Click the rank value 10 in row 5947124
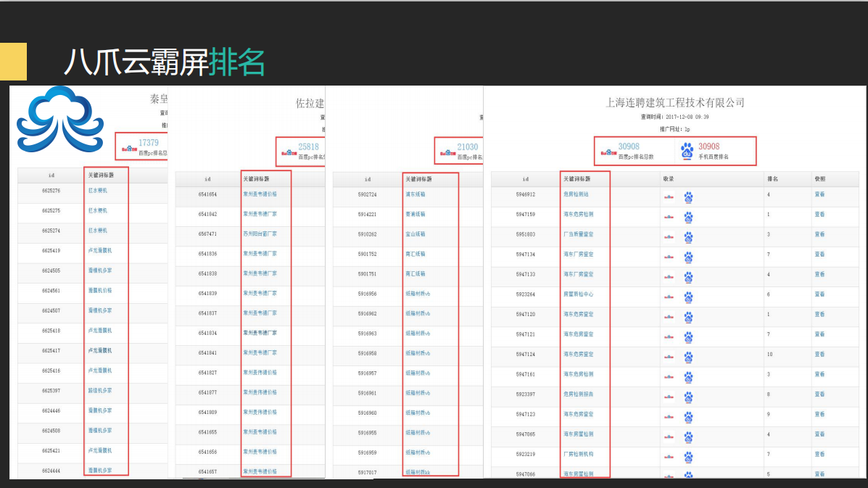This screenshot has width=868, height=488. pos(769,354)
